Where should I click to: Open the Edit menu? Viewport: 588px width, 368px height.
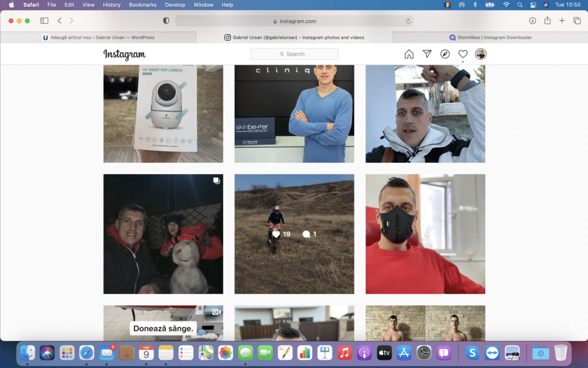click(69, 5)
